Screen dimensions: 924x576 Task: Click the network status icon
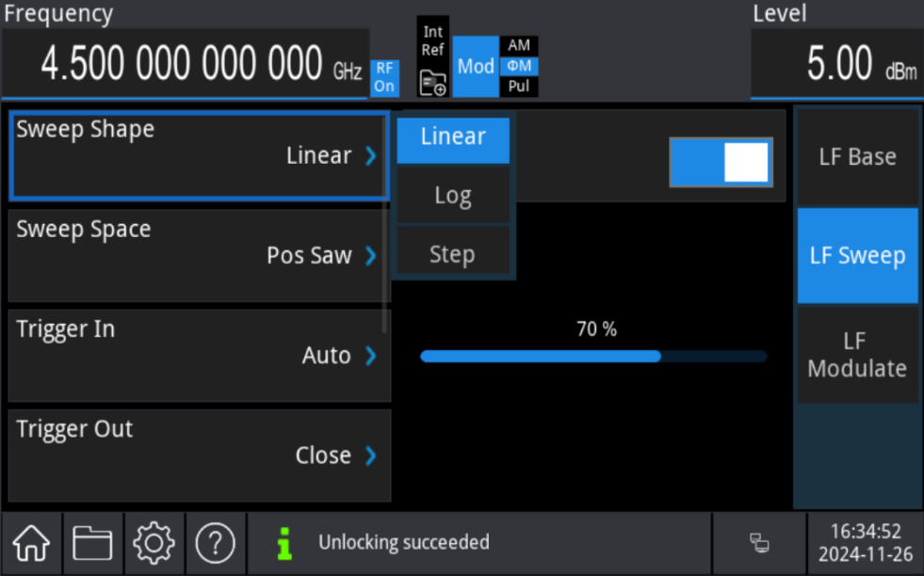(759, 543)
